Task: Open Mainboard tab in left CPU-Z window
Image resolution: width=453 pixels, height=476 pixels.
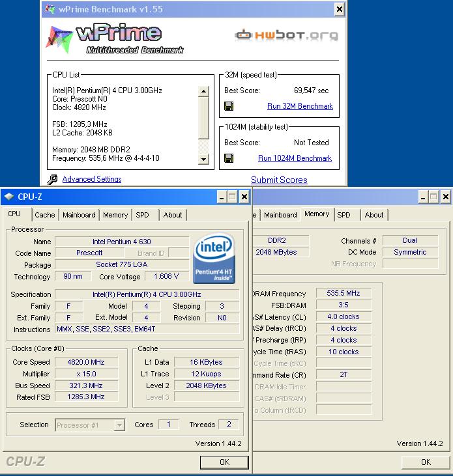Action: pos(79,215)
